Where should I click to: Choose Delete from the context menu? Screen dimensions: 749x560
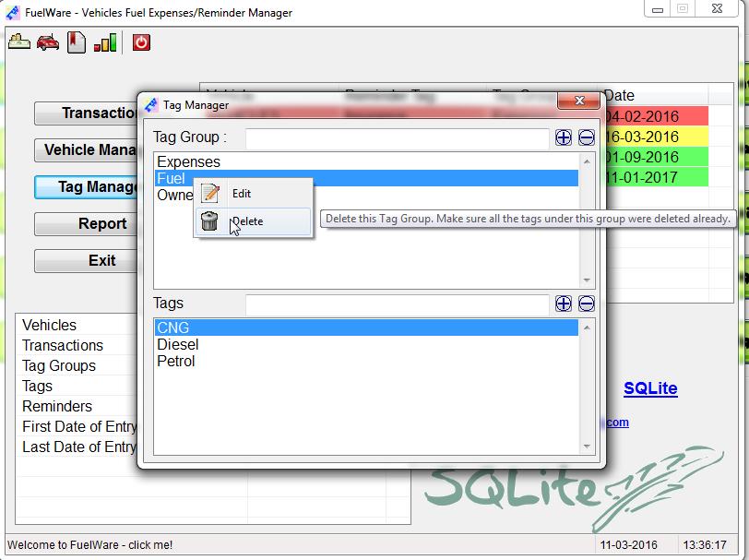[247, 221]
